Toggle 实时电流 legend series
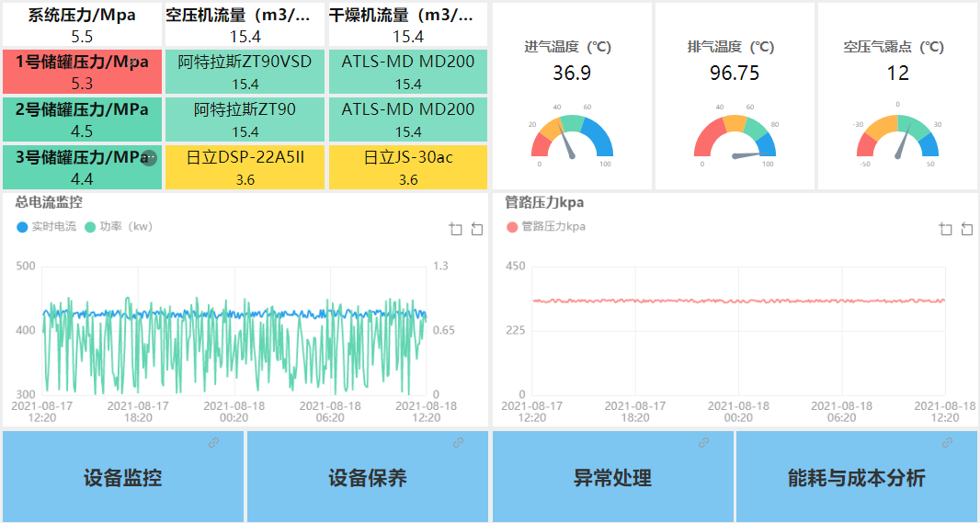 point(47,227)
